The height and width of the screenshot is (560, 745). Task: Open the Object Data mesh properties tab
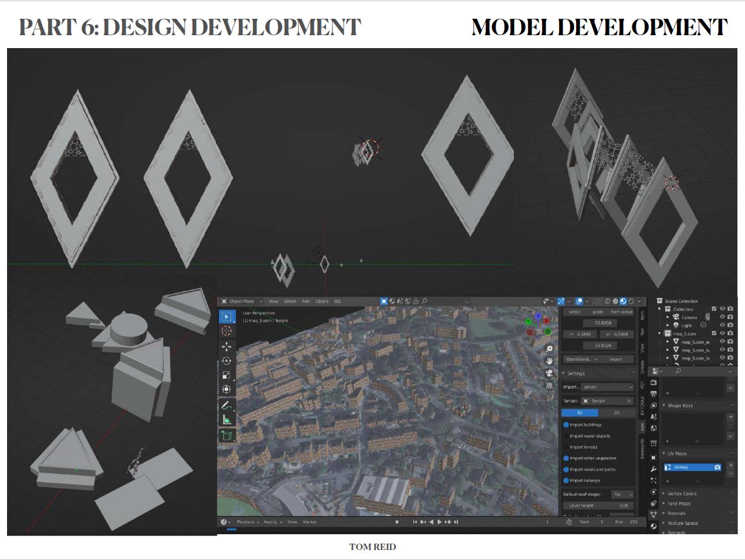click(653, 514)
